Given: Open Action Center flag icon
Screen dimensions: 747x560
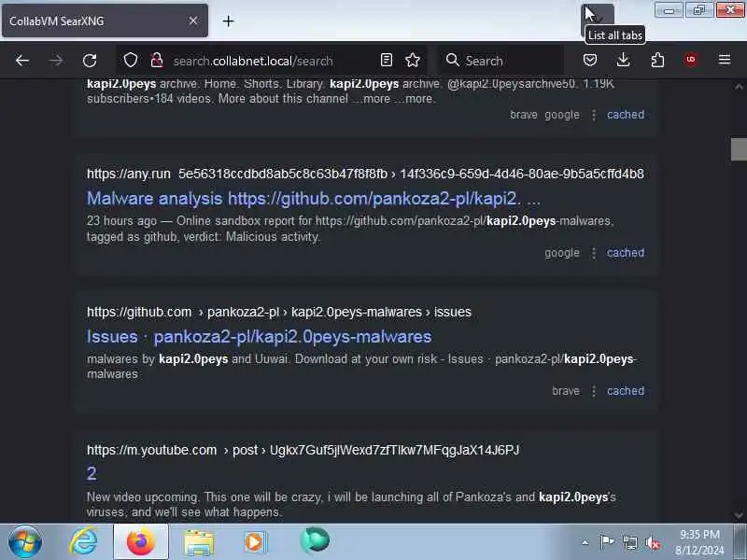Looking at the screenshot, I should tap(607, 542).
